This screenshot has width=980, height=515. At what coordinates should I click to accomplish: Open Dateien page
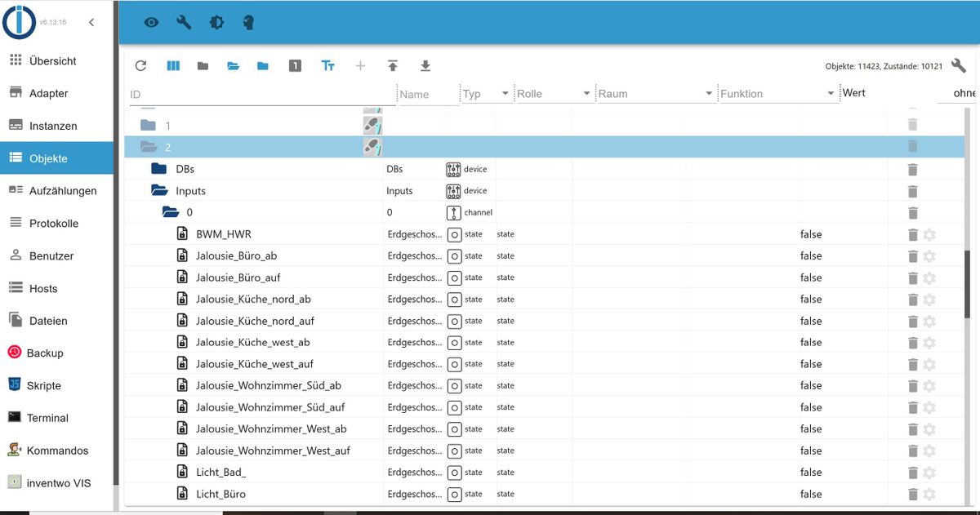(56, 321)
